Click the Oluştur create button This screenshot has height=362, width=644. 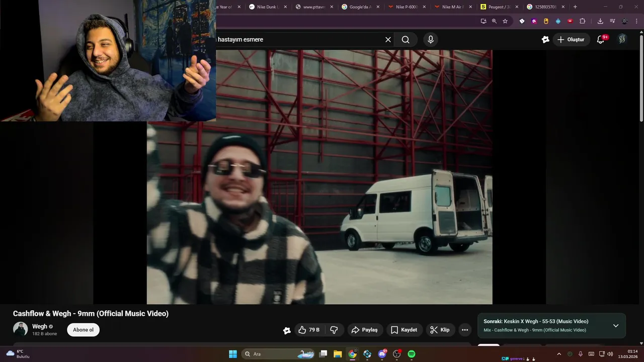point(572,39)
